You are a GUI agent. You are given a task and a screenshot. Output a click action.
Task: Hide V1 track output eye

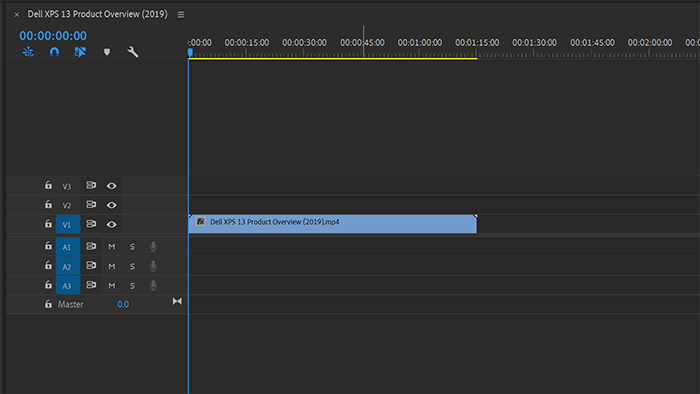click(112, 224)
